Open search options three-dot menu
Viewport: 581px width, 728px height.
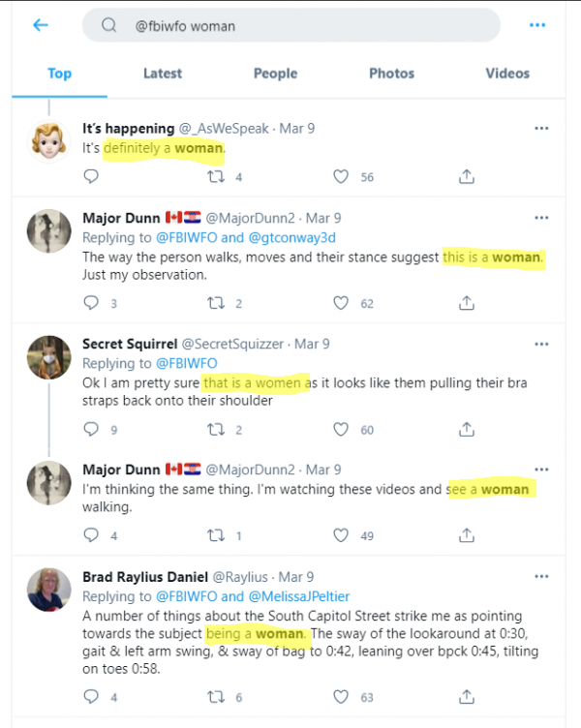pos(537,25)
